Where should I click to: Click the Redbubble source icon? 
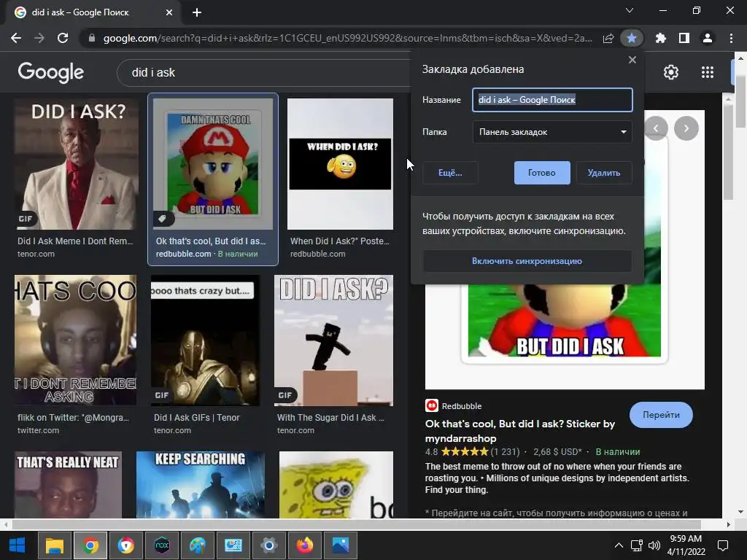pyautogui.click(x=432, y=405)
